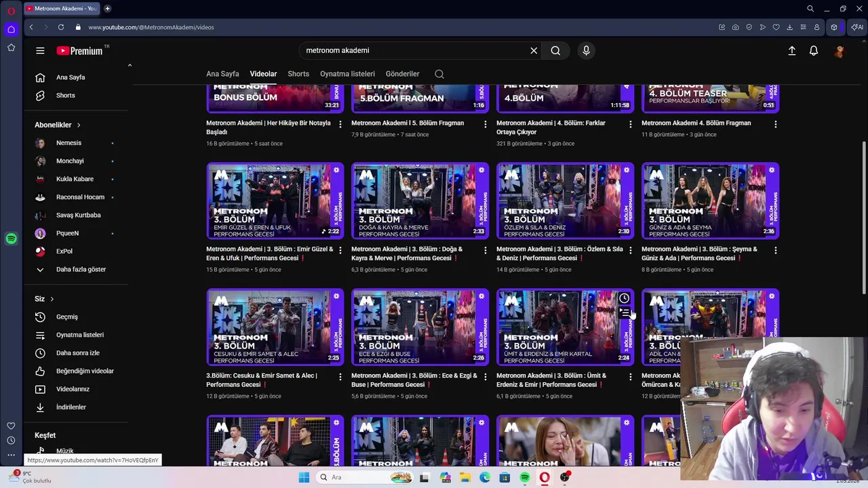The image size is (868, 488).
Task: Clear the search box with the X
Action: [x=534, y=50]
